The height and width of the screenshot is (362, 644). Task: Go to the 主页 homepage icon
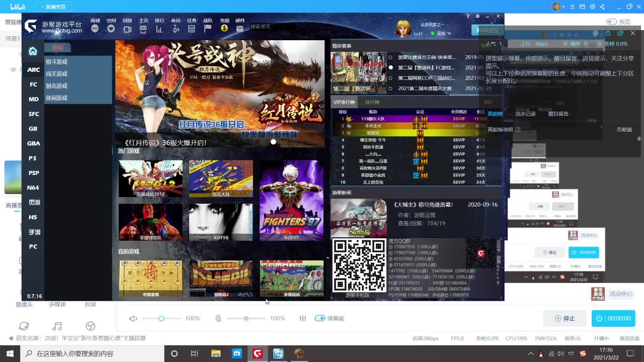coord(143,29)
